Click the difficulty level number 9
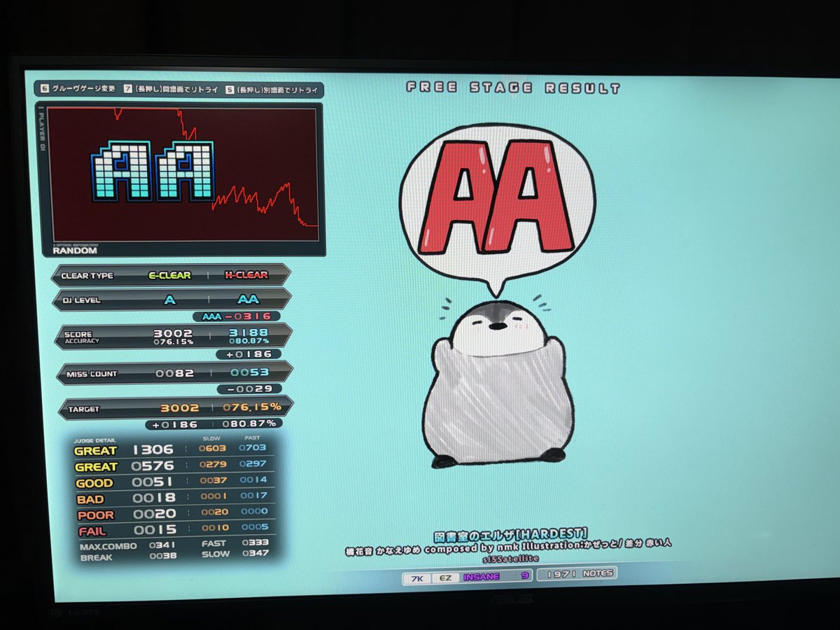This screenshot has width=840, height=630. tap(525, 576)
